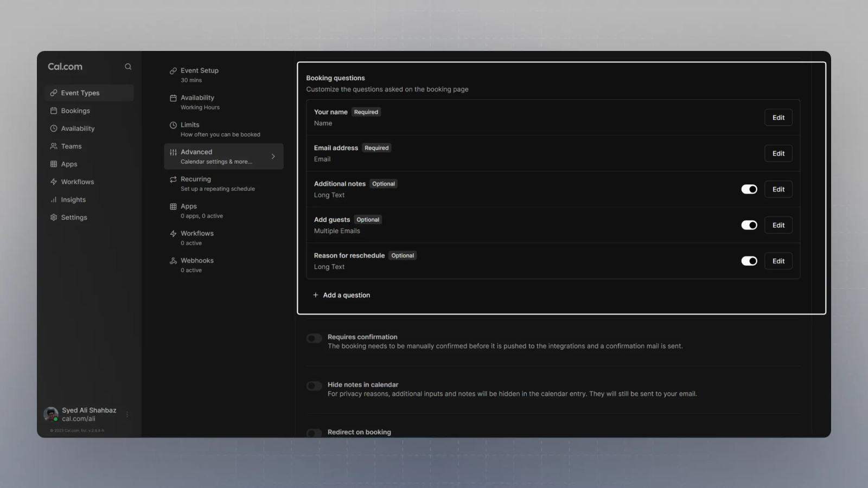This screenshot has width=868, height=488.
Task: Switch to the Event Setup tab
Action: point(200,75)
